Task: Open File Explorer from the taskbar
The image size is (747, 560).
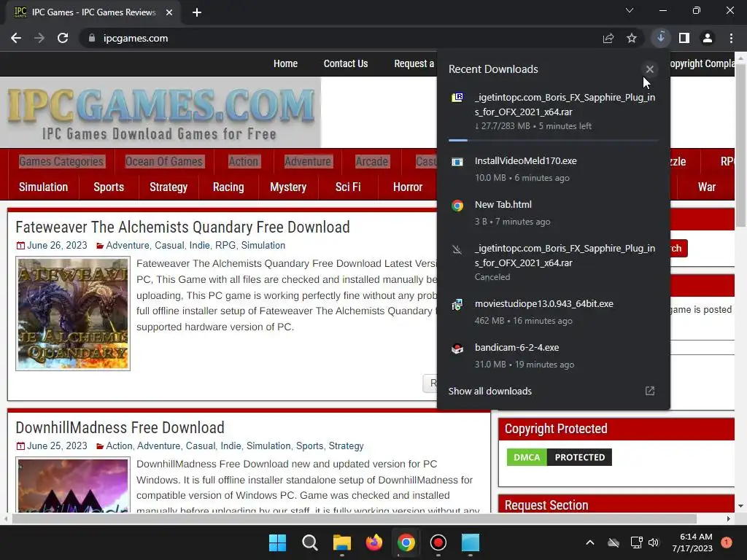Action: tap(342, 542)
